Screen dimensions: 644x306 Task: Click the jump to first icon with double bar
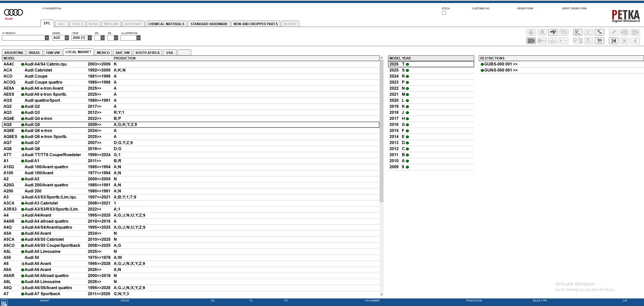pos(613,41)
